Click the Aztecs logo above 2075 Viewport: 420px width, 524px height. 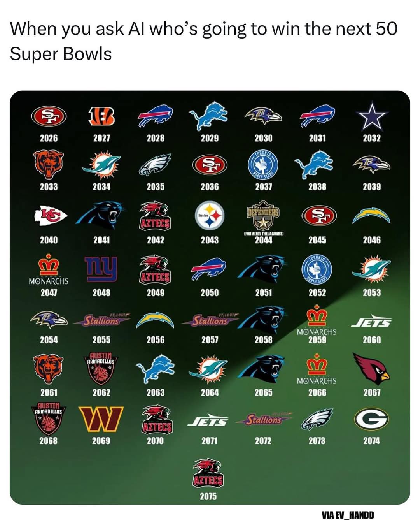tap(208, 473)
